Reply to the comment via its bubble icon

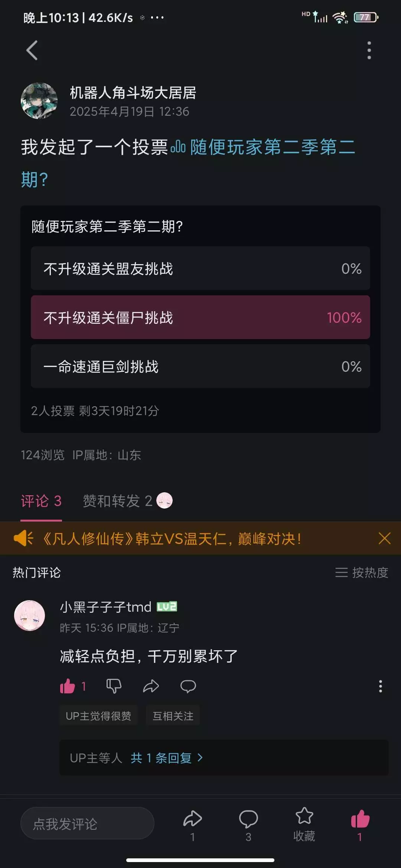pyautogui.click(x=188, y=686)
